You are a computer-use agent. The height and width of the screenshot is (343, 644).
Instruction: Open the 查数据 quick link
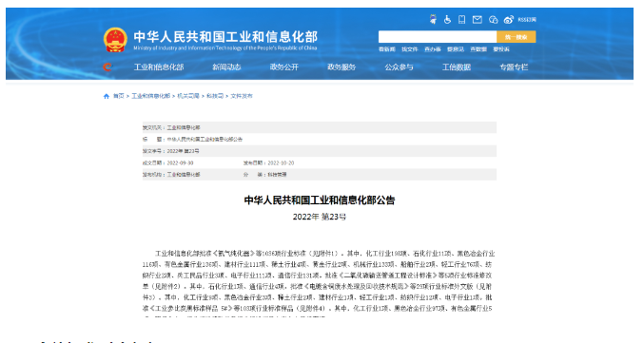tap(478, 49)
